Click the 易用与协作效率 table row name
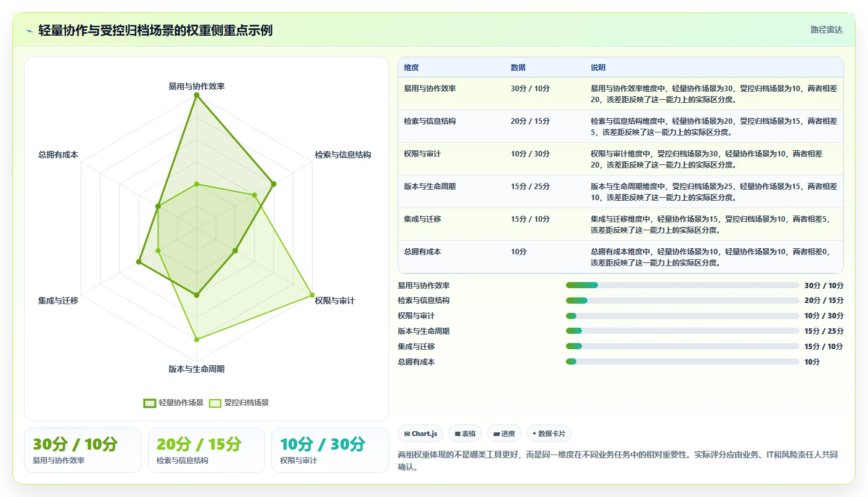The image size is (868, 497). point(430,89)
